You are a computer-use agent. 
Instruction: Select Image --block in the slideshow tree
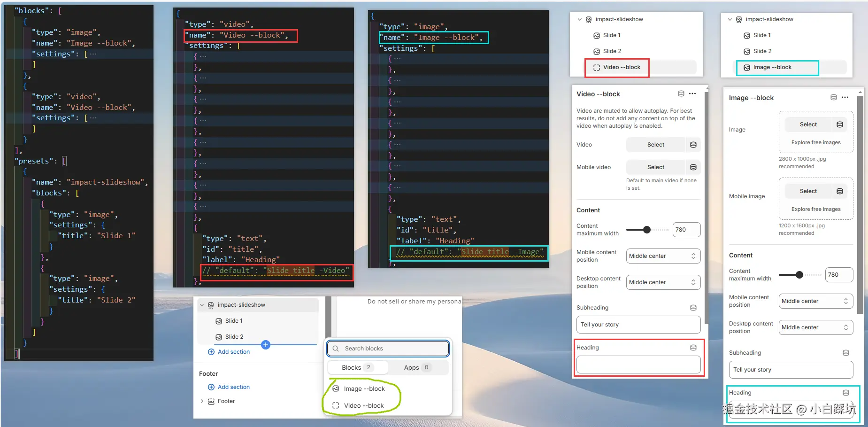(x=772, y=67)
